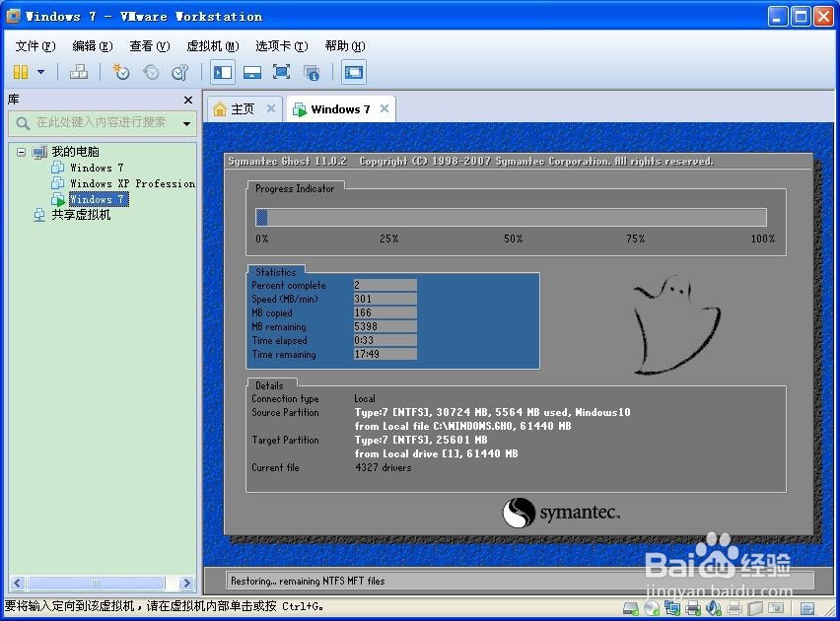This screenshot has height=621, width=840.
Task: Open the 编辑 menu
Action: point(92,46)
